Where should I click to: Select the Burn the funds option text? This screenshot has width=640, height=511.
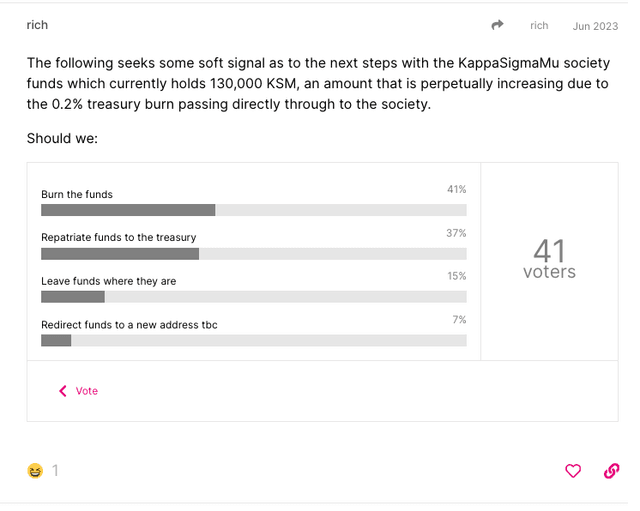click(x=77, y=194)
